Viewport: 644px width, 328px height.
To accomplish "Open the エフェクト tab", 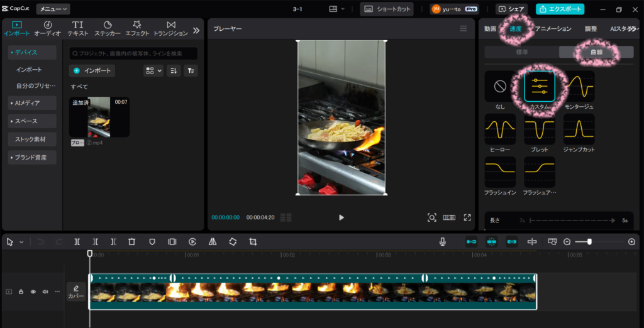I will (x=137, y=29).
